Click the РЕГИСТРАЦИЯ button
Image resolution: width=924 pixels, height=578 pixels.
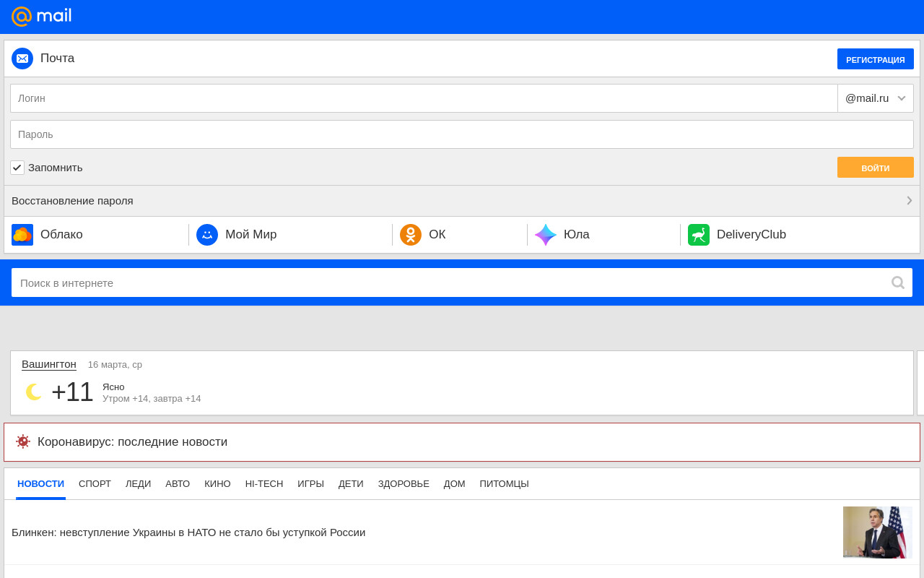(x=876, y=59)
